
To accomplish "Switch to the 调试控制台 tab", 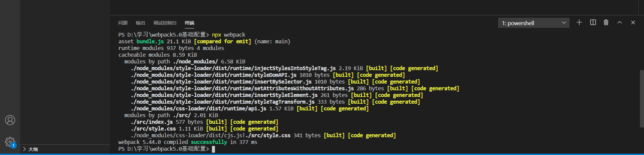I will coord(165,23).
